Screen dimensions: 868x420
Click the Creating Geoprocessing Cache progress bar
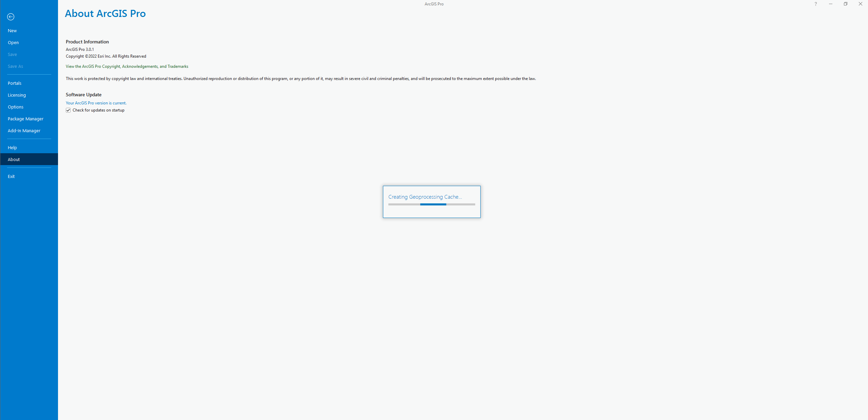[431, 204]
